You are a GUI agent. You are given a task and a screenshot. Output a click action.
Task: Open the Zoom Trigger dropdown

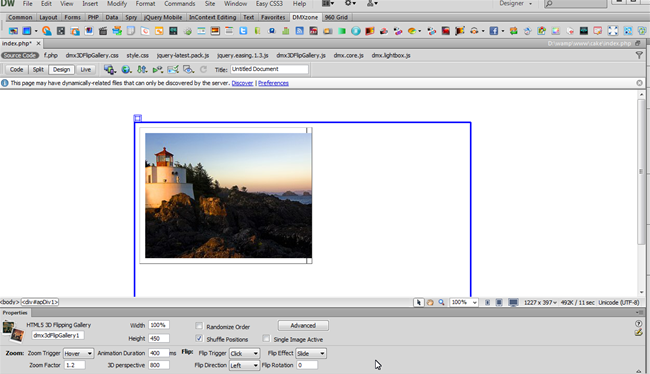pos(78,353)
